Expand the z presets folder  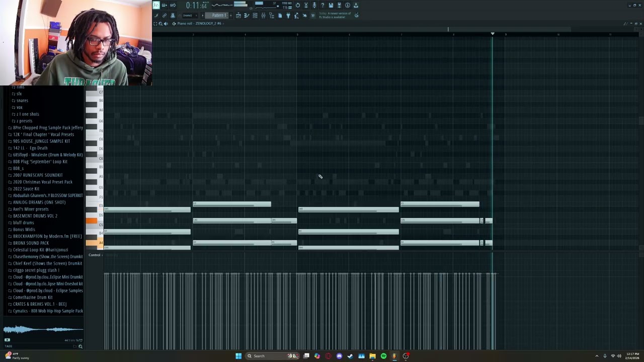pos(24,121)
